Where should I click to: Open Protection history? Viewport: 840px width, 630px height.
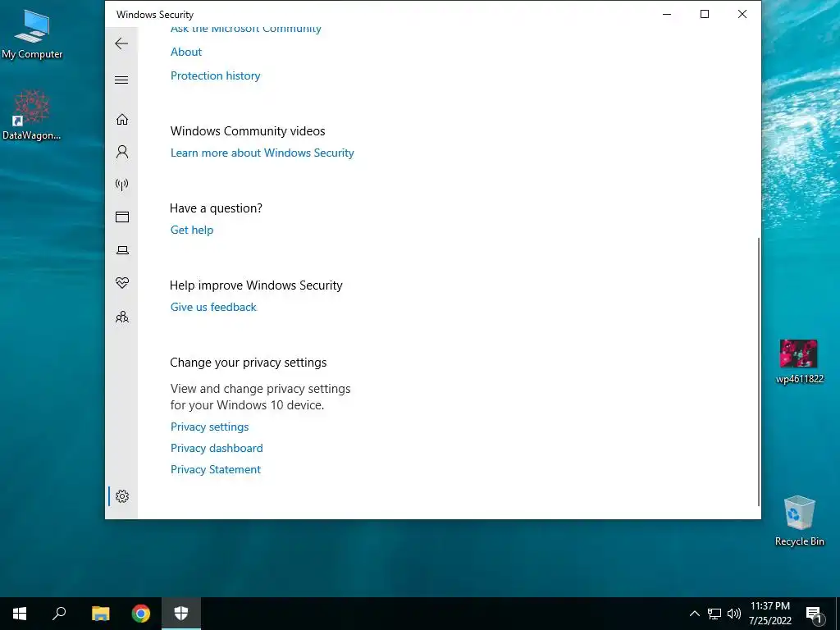point(216,75)
